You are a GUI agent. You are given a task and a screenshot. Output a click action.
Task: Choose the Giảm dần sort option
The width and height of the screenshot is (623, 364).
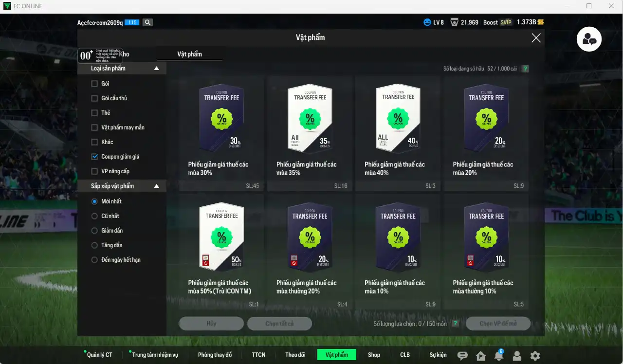point(94,231)
